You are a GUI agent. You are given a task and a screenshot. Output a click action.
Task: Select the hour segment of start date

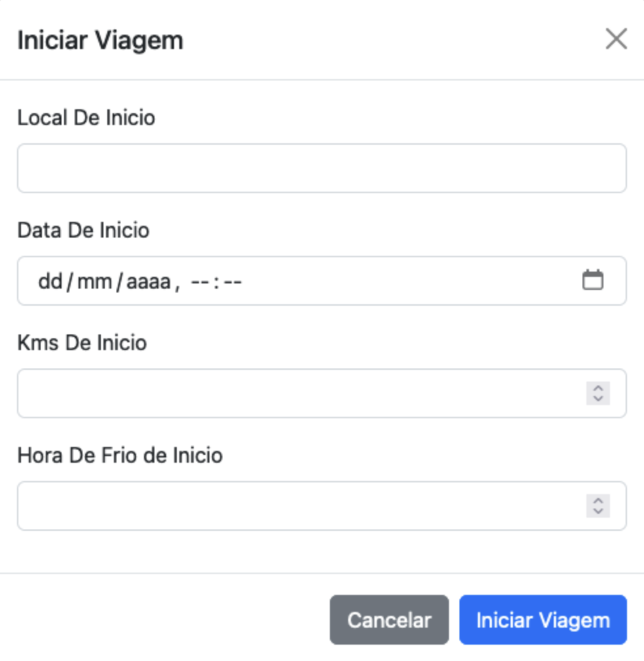click(x=200, y=281)
